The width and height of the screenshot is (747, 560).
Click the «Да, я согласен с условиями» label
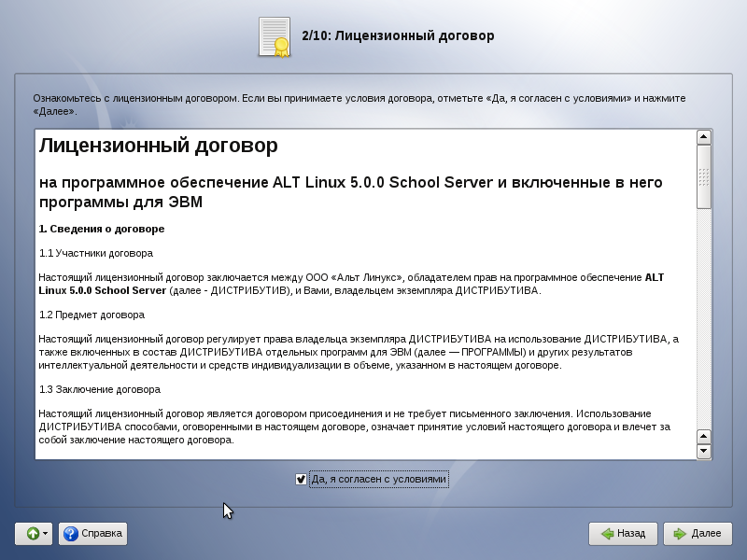tap(379, 480)
